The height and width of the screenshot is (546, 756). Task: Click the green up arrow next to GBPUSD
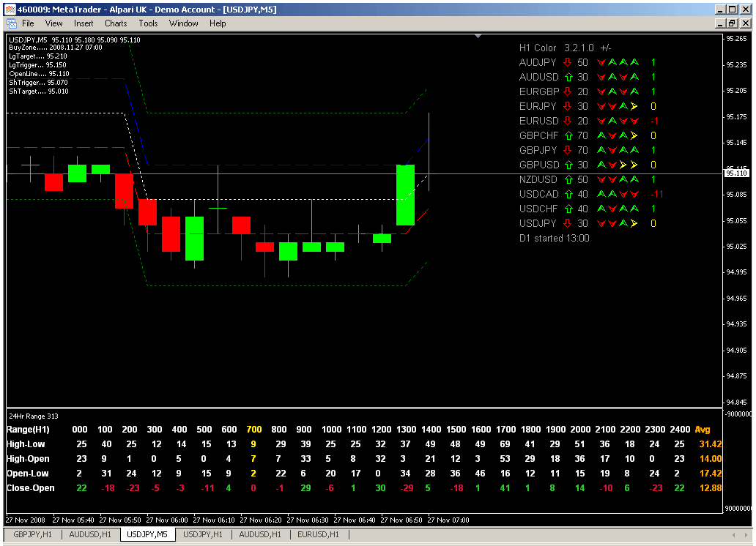pos(568,165)
